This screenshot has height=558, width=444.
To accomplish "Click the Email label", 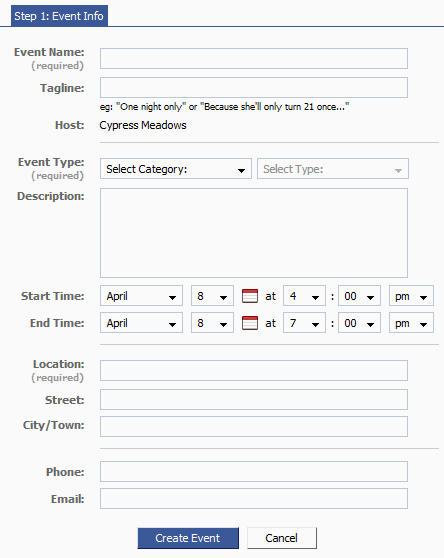I will pyautogui.click(x=68, y=499).
